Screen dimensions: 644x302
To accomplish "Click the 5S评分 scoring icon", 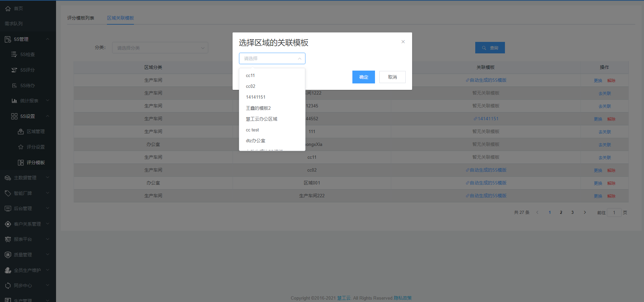I will pyautogui.click(x=14, y=70).
